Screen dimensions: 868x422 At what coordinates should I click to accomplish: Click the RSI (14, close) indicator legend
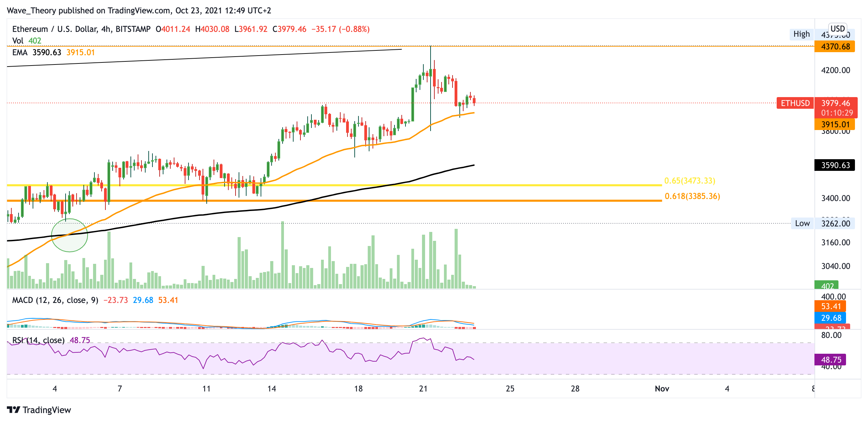tap(38, 340)
